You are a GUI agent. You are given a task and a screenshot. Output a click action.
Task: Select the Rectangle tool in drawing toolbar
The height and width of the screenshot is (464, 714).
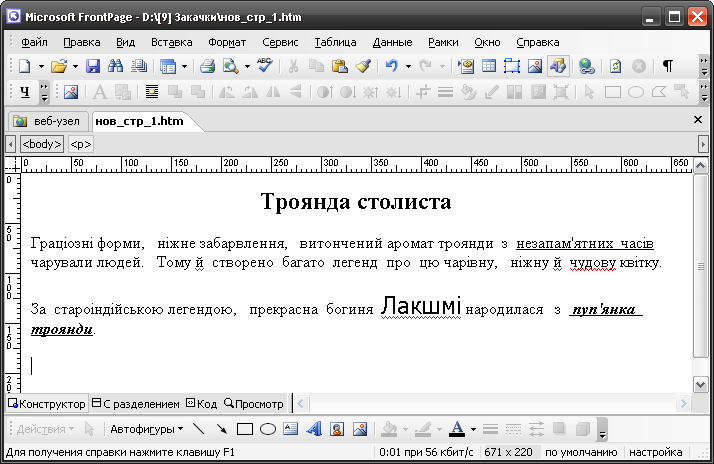(244, 430)
